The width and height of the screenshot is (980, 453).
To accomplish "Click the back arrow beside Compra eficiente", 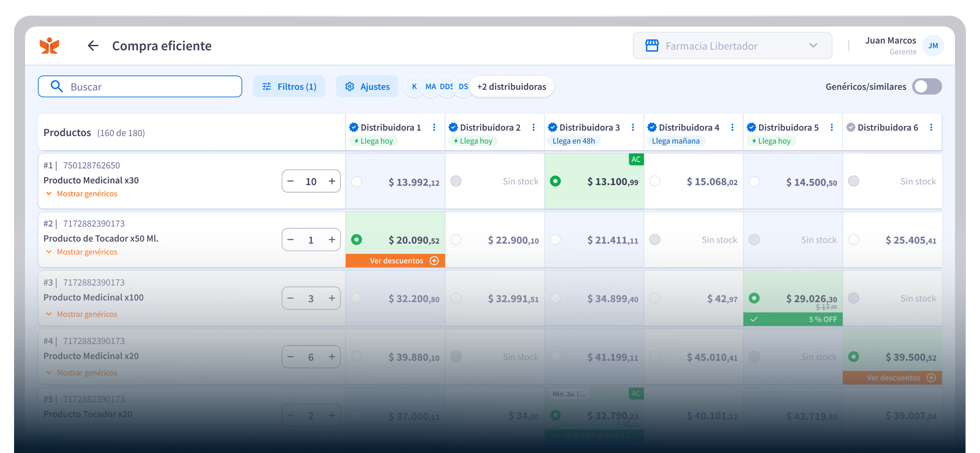I will 93,46.
